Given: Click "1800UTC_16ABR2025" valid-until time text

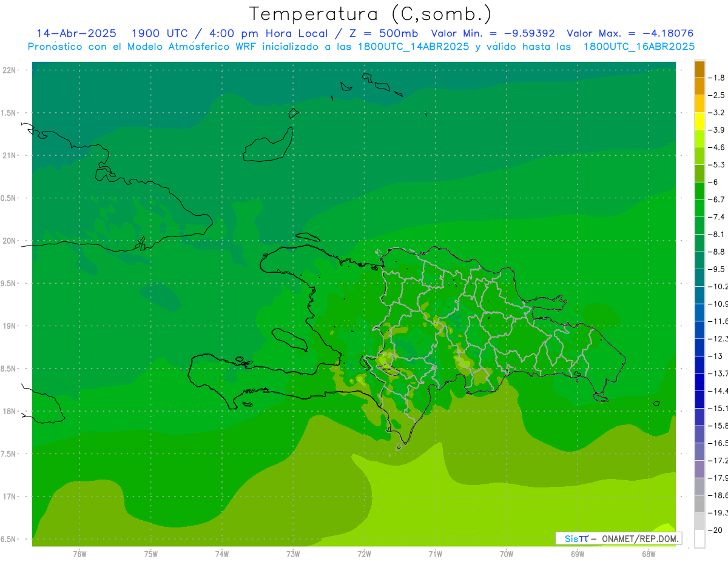Looking at the screenshot, I should click(x=639, y=47).
